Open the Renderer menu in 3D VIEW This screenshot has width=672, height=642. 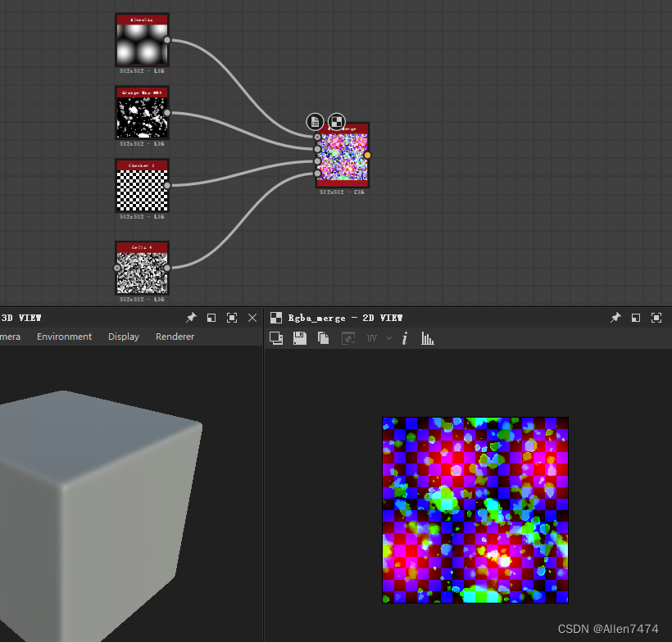click(175, 337)
